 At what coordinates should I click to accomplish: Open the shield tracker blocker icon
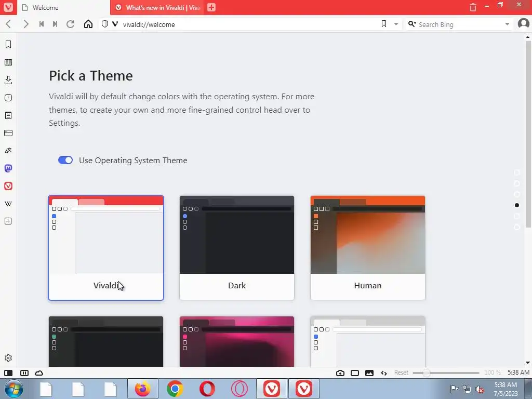[x=105, y=24]
